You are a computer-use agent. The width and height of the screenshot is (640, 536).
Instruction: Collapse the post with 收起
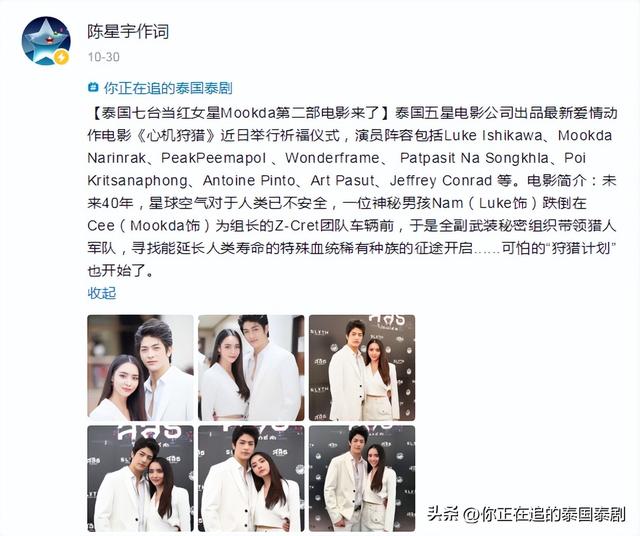coord(102,293)
